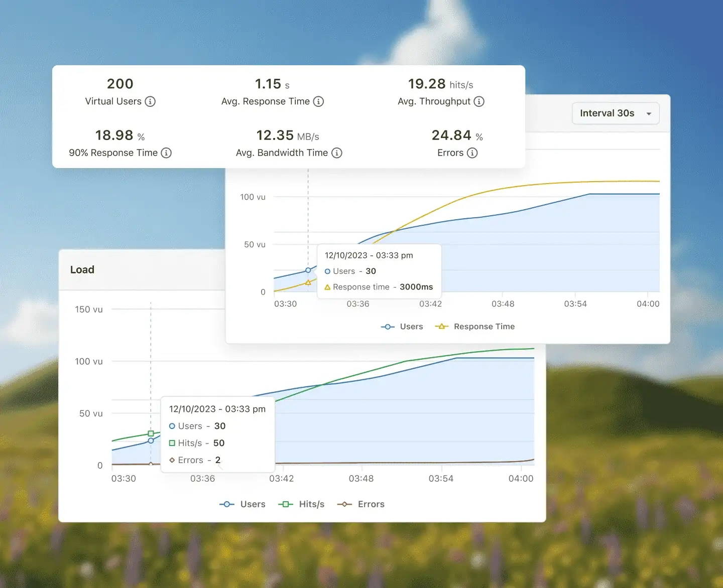Click the dropdown arrow of Interval selector
The width and height of the screenshot is (723, 588).
tap(649, 114)
